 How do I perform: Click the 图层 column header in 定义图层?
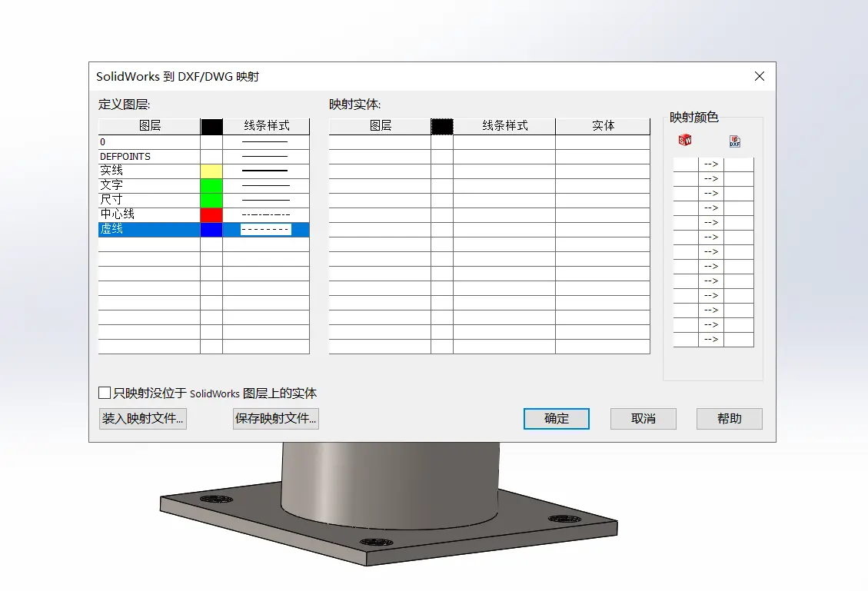[149, 126]
